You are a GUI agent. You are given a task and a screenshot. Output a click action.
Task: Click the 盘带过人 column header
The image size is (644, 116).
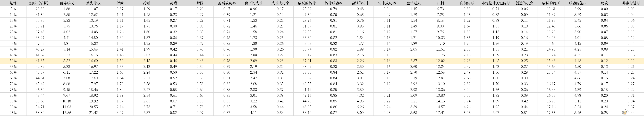413,3
